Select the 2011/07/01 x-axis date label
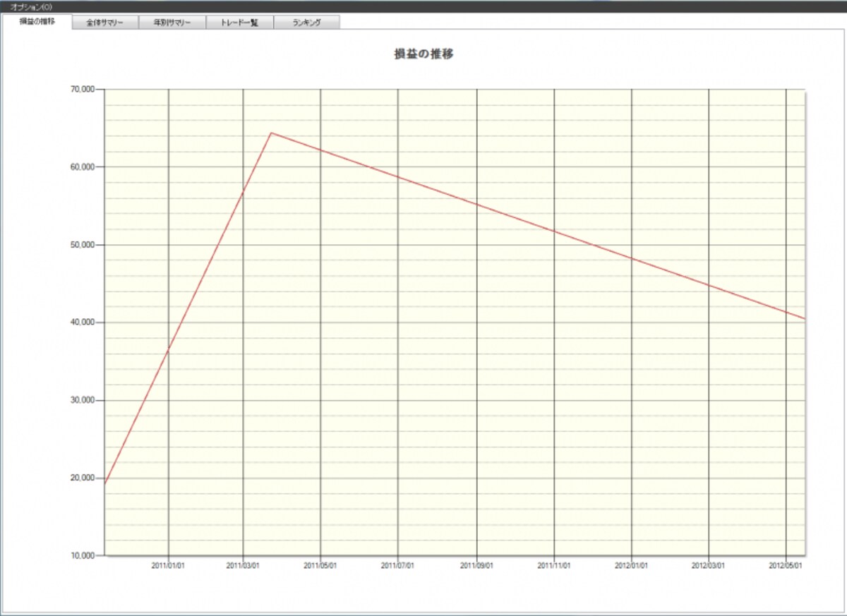This screenshot has height=616, width=847. click(x=398, y=565)
